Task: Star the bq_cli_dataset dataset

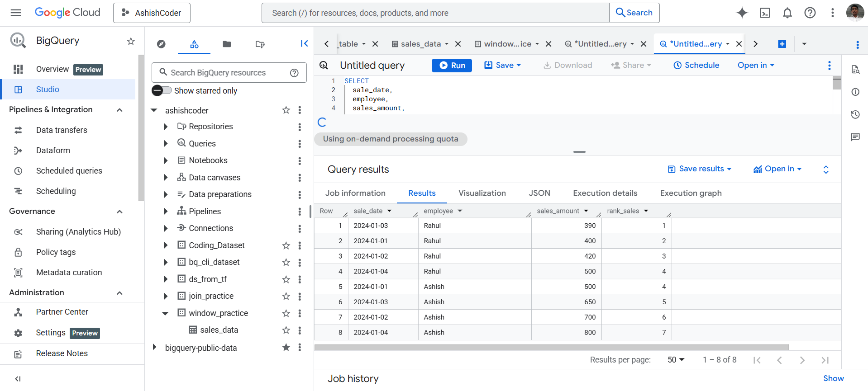Action: [286, 262]
